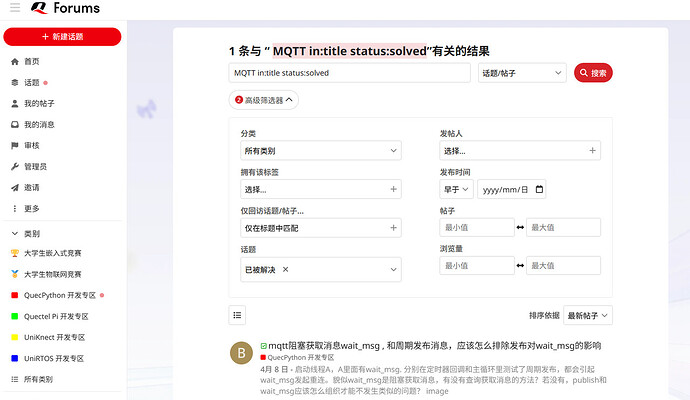Open the 所有类别 category dropdown

coord(321,150)
